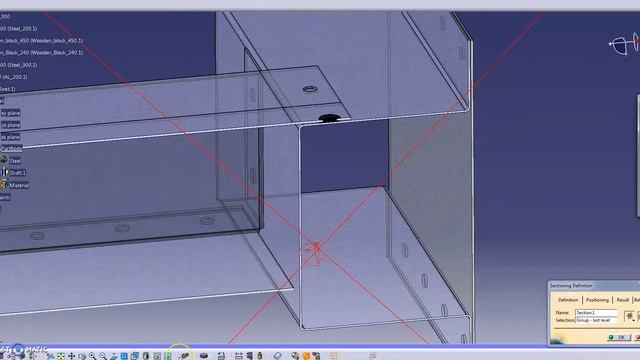640x360 pixels.
Task: Choose the Zoom Out magnifier
Action: point(103,356)
